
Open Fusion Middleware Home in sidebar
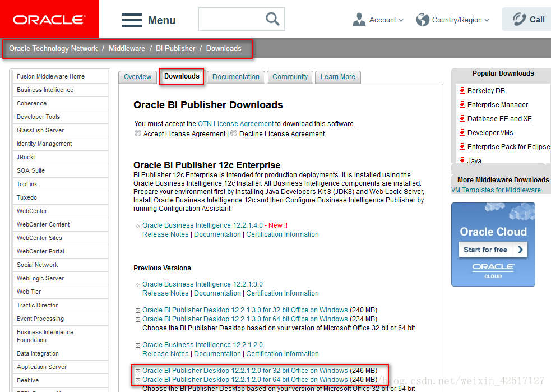click(x=61, y=77)
